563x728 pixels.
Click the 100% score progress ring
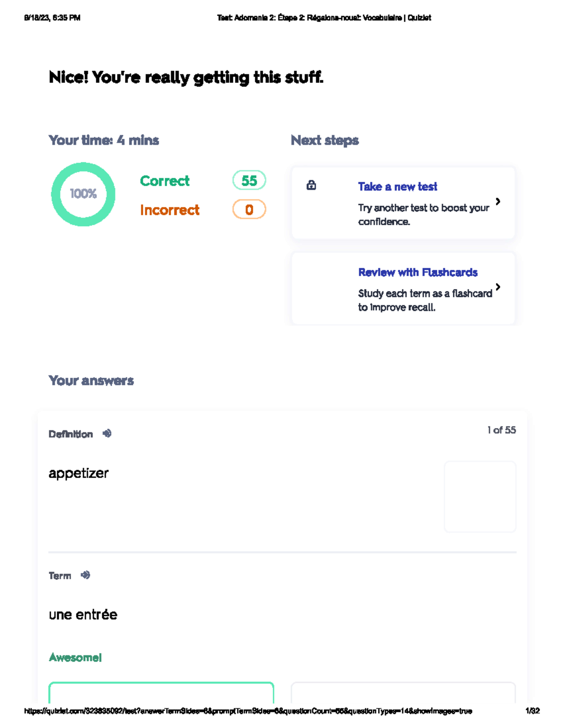tap(83, 194)
